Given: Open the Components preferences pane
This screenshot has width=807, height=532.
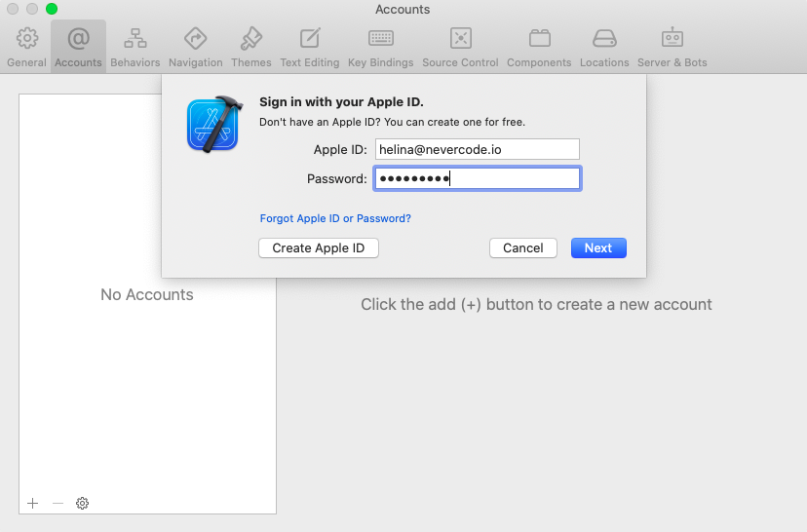Looking at the screenshot, I should (539, 48).
